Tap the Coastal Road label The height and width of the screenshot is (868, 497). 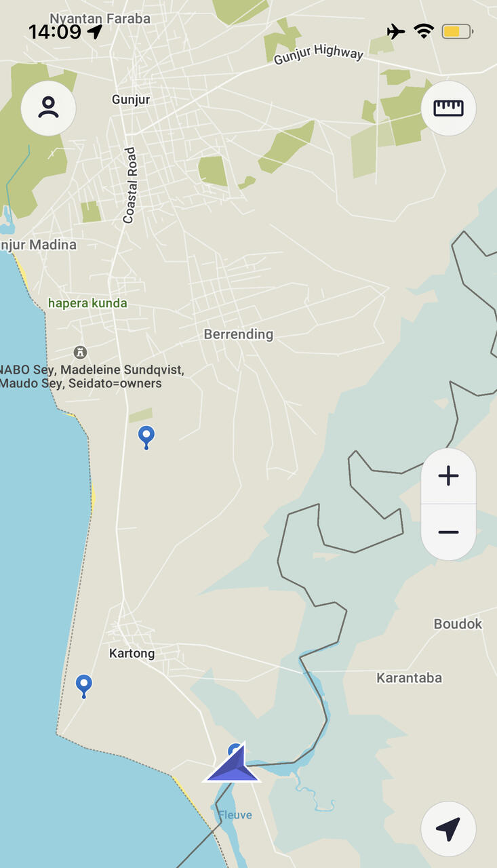click(130, 185)
